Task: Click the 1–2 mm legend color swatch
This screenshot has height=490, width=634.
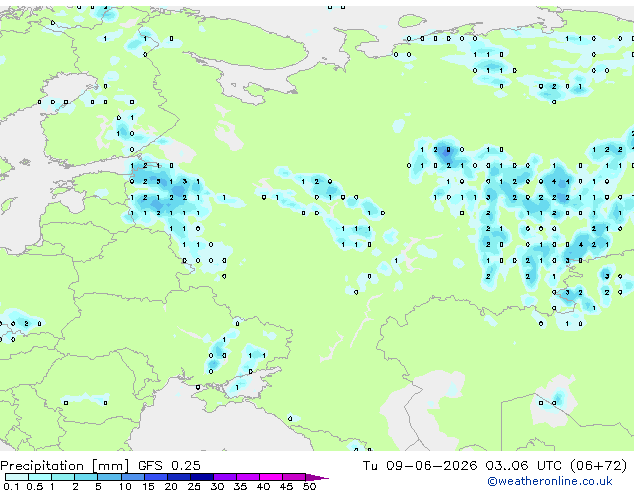Action: pos(63,477)
